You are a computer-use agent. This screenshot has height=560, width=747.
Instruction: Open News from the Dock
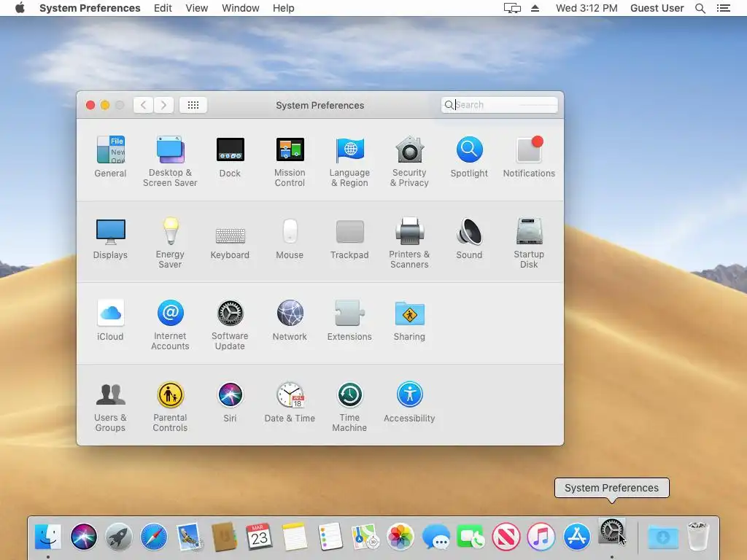[x=506, y=537]
